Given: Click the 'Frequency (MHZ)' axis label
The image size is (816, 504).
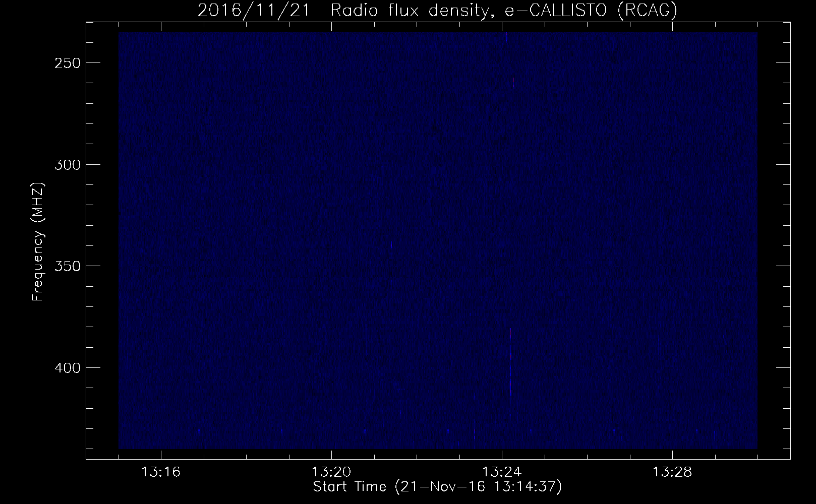Looking at the screenshot, I should [x=38, y=242].
